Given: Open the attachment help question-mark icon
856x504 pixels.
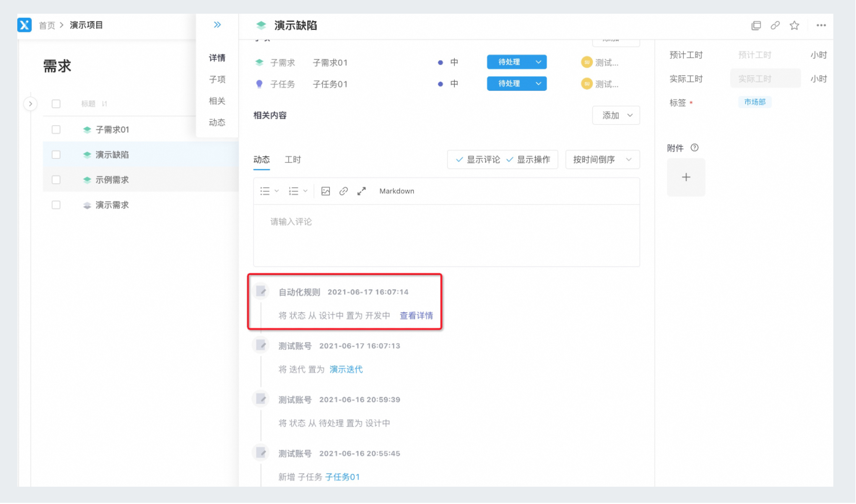Looking at the screenshot, I should click(695, 148).
